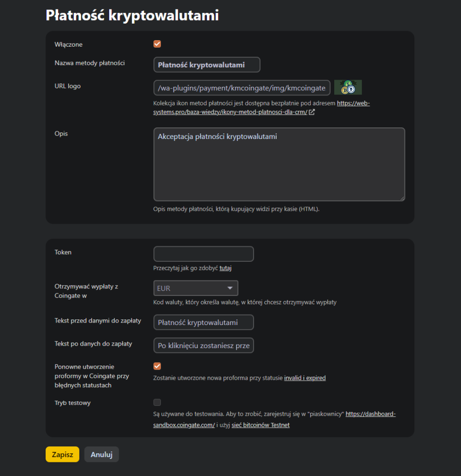Click inside the Opis text area

279,165
